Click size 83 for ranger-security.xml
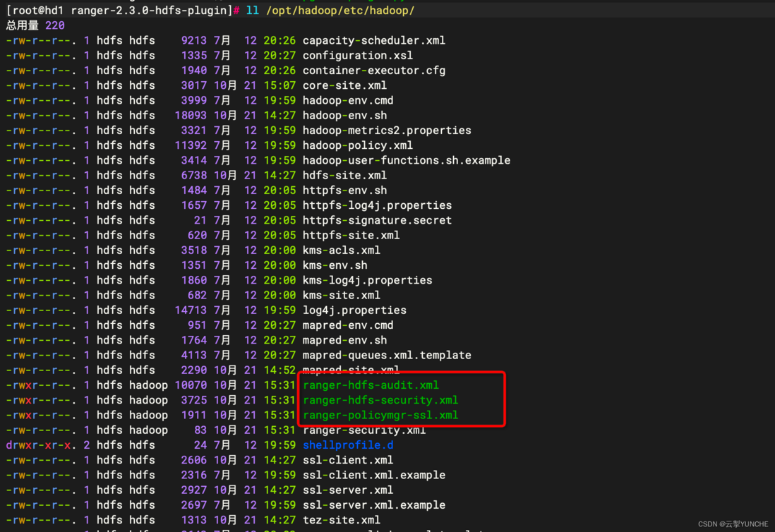Image resolution: width=775 pixels, height=532 pixels. pos(200,430)
